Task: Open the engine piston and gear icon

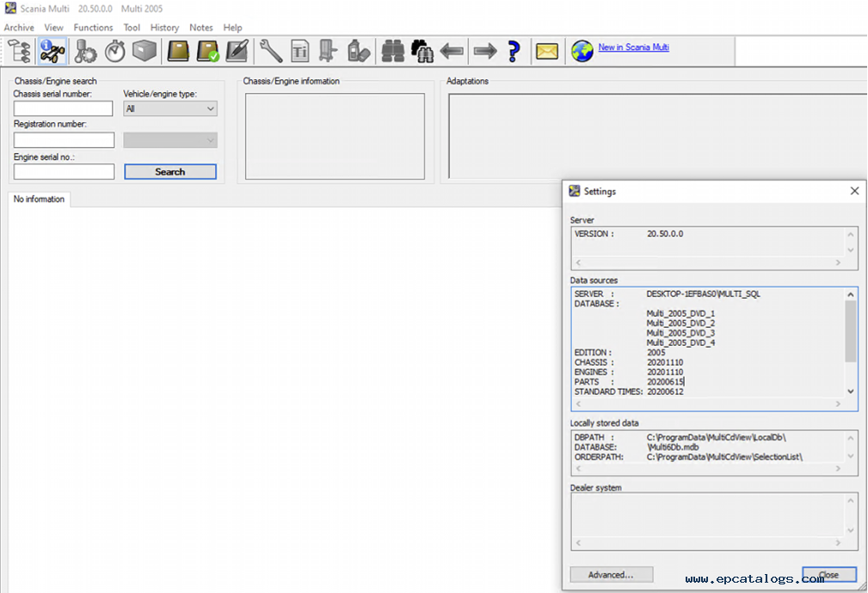Action: tap(84, 52)
